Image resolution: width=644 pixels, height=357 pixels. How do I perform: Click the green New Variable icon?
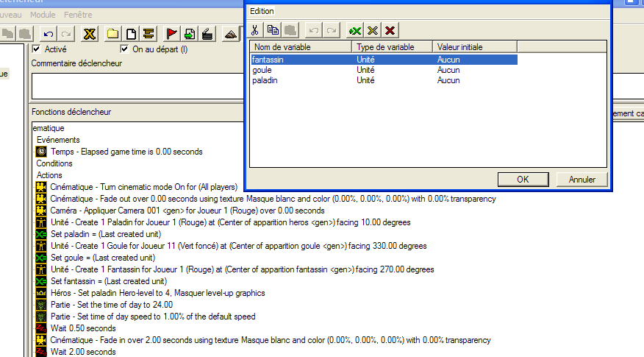point(355,30)
